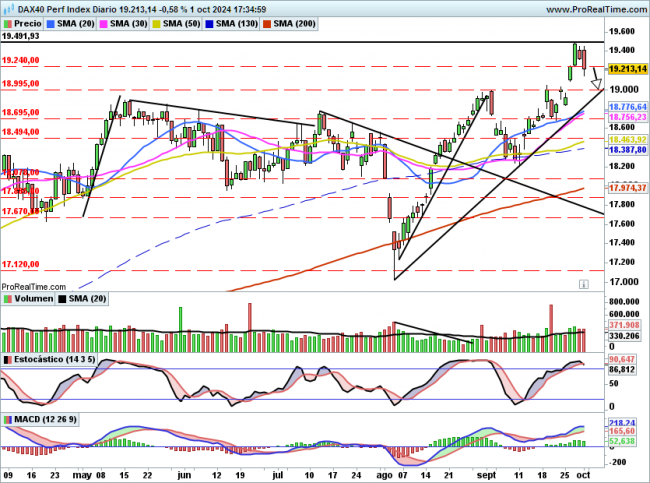
Task: Click the Volumen legend icon
Action: 8,298
